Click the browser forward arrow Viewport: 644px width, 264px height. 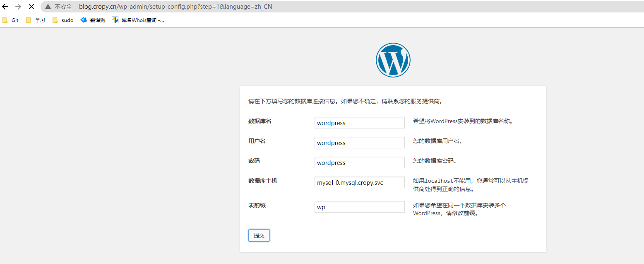tap(18, 7)
